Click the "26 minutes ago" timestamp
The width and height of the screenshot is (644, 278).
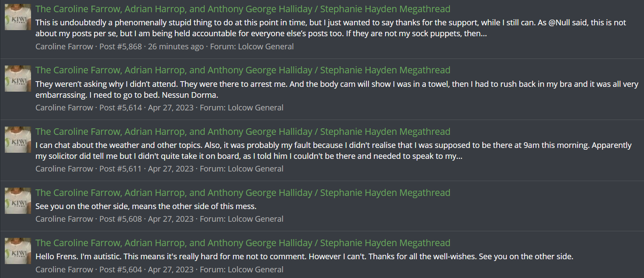[176, 46]
